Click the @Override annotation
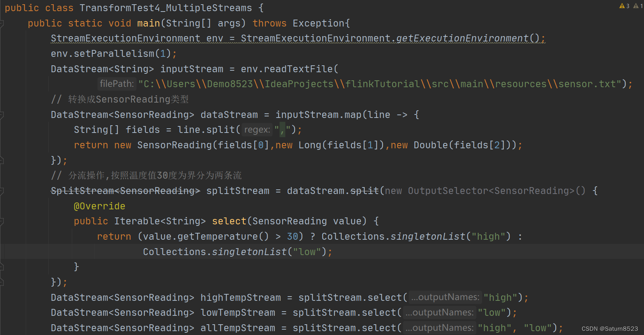Screen dimensions: 644x335 tap(99, 206)
